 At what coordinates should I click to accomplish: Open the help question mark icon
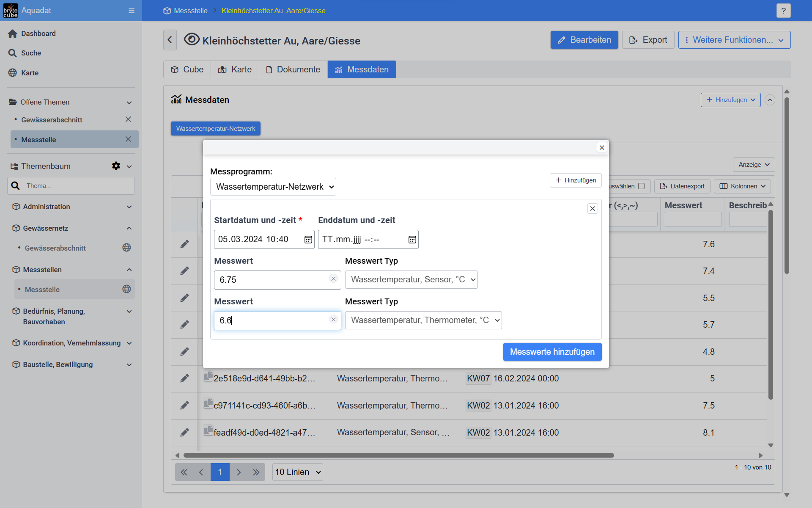click(783, 11)
